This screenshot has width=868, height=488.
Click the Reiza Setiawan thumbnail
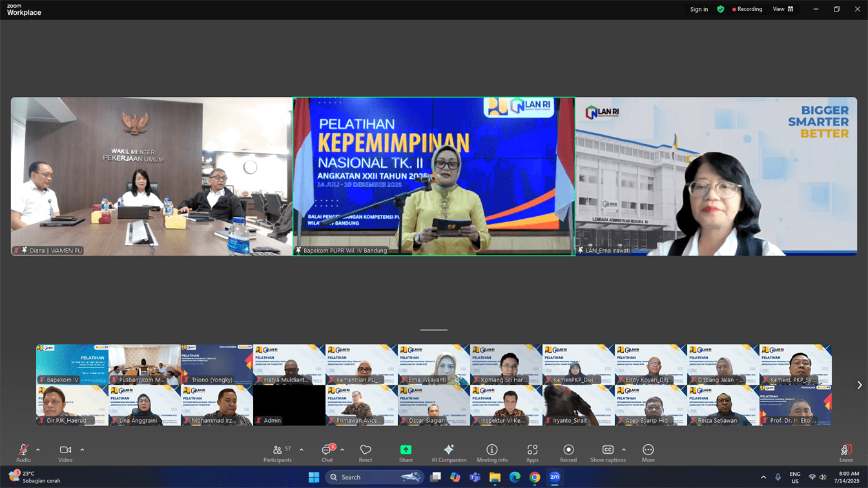tap(723, 405)
